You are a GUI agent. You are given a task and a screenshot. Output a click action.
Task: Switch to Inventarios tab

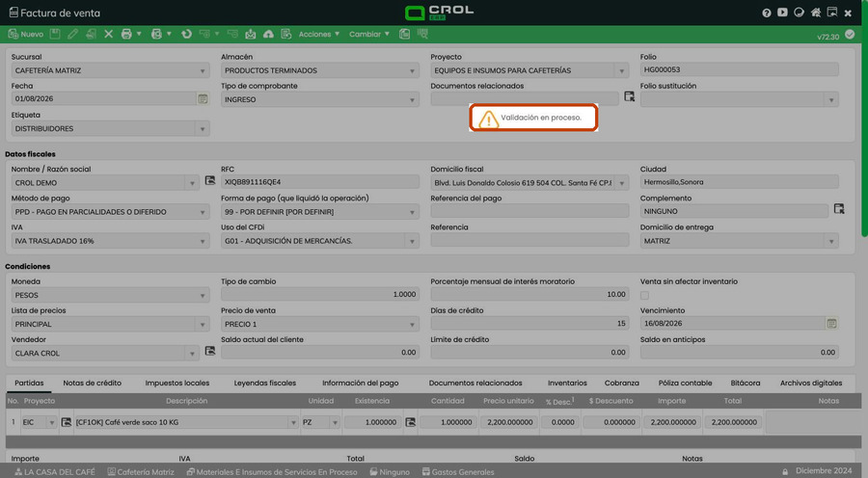pos(567,383)
